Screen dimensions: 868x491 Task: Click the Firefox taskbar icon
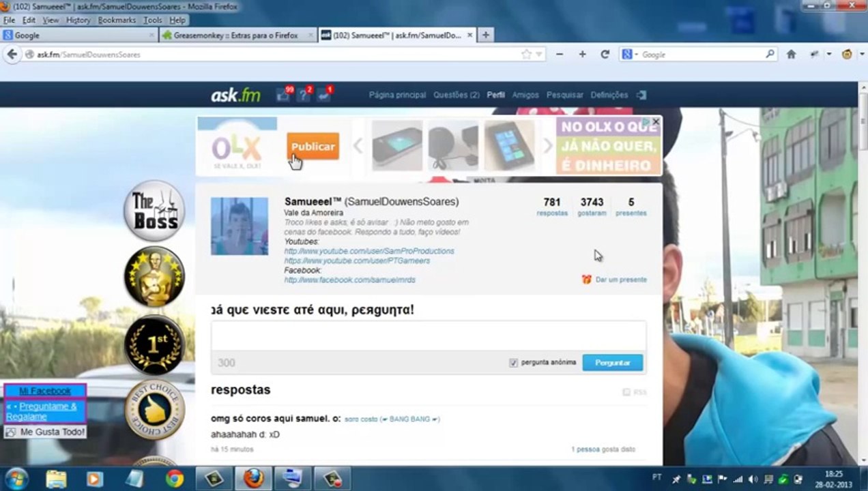pyautogui.click(x=254, y=479)
